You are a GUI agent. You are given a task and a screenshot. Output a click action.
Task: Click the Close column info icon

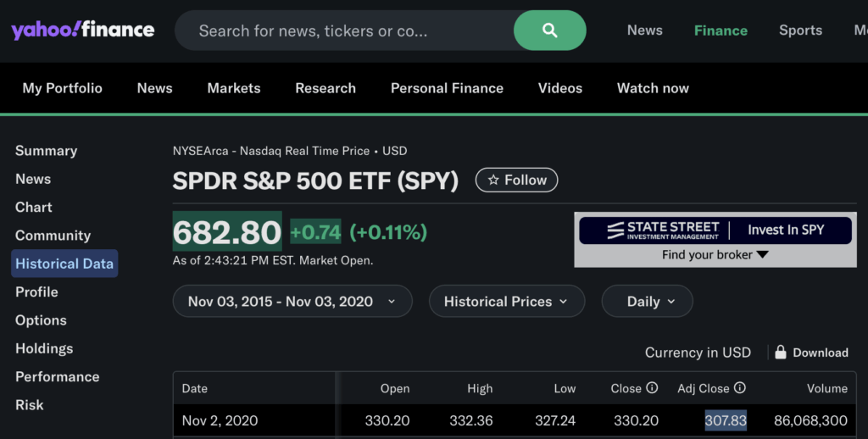[652, 388]
